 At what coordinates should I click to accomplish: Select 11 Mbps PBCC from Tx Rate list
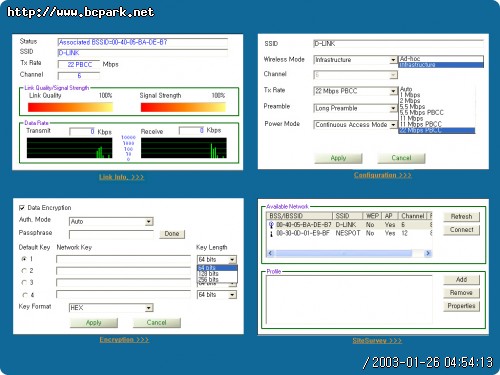tap(437, 124)
